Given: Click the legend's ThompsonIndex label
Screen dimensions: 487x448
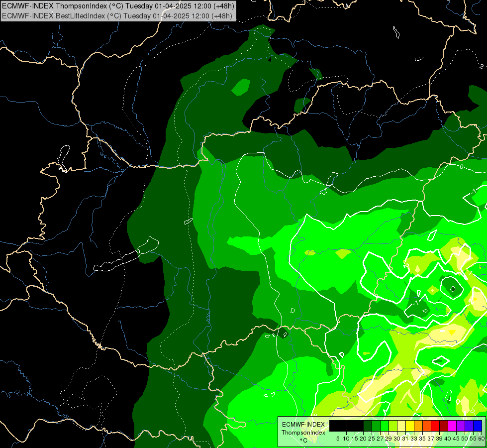Looking at the screenshot, I should click(x=303, y=433).
